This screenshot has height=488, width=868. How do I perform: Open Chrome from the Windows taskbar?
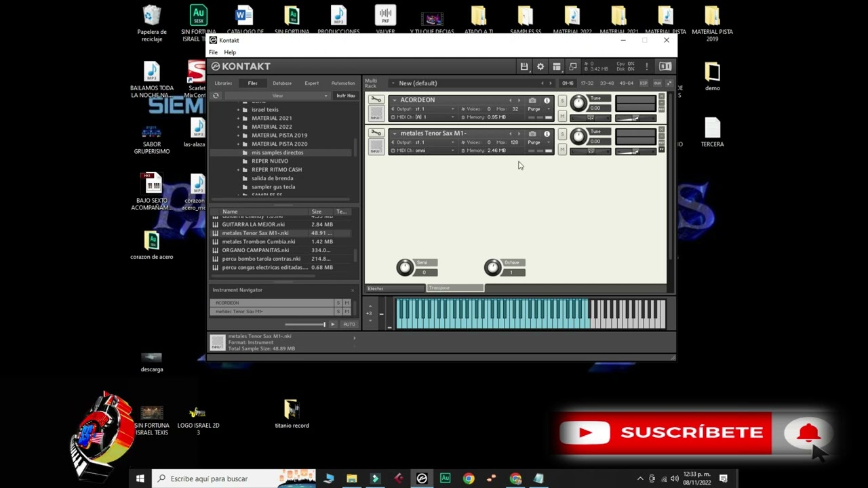pos(469,479)
